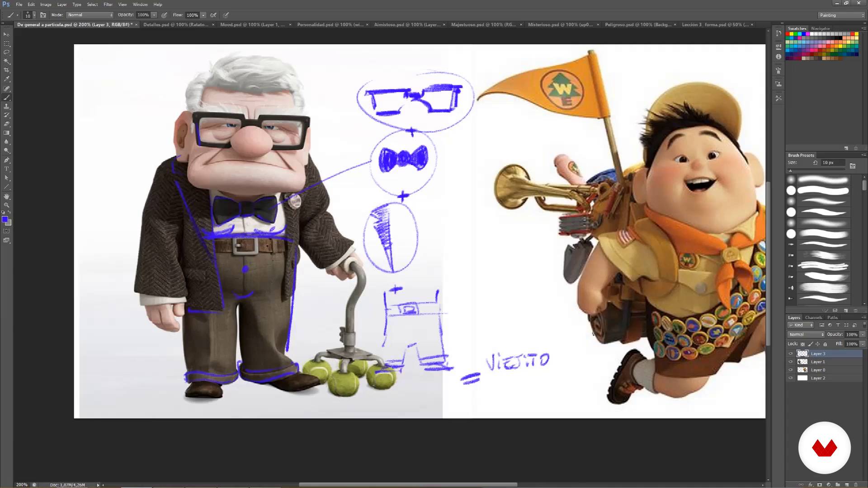Switch to the Paths tab
Image resolution: width=868 pixels, height=488 pixels.
[832, 318]
